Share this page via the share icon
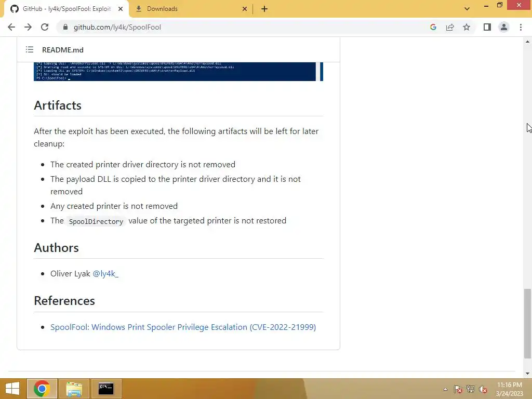The image size is (532, 399). click(x=450, y=27)
